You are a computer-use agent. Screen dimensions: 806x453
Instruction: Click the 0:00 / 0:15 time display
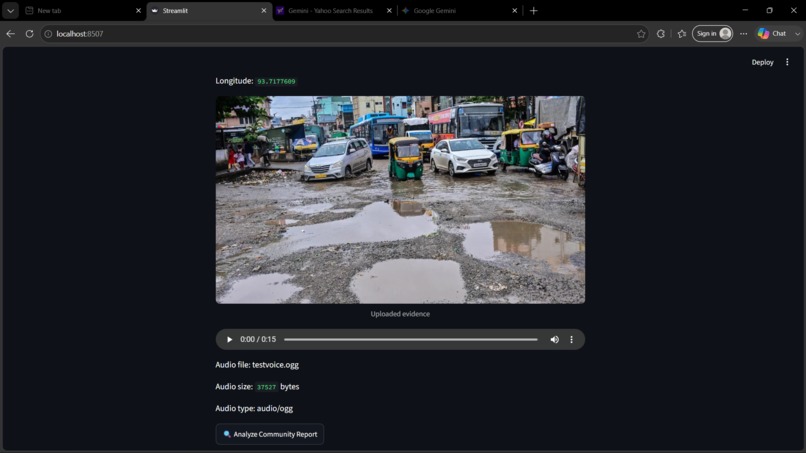tap(258, 339)
